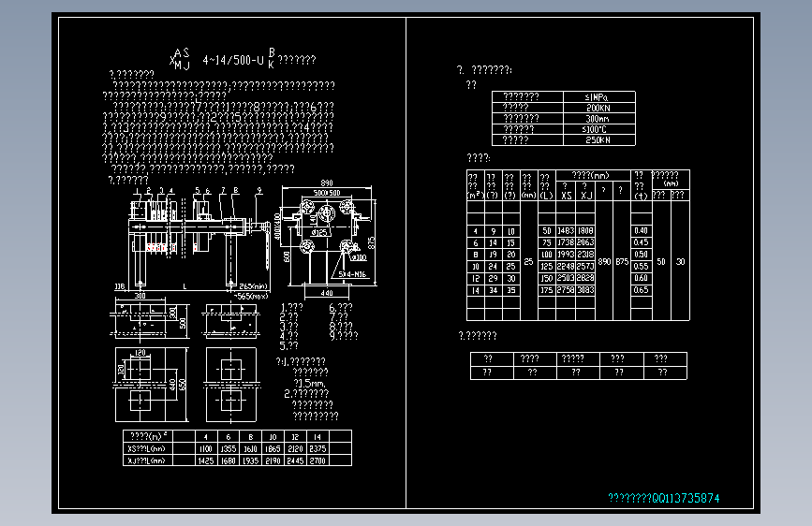Click the "2828" cell in the spec table
The height and width of the screenshot is (526, 812).
coord(585,278)
